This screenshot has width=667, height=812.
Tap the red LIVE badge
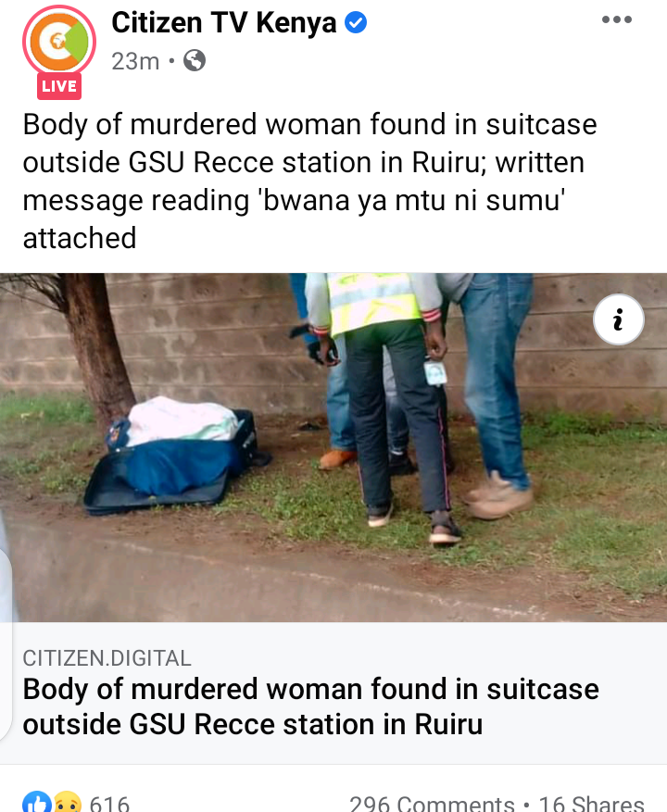pos(59,86)
